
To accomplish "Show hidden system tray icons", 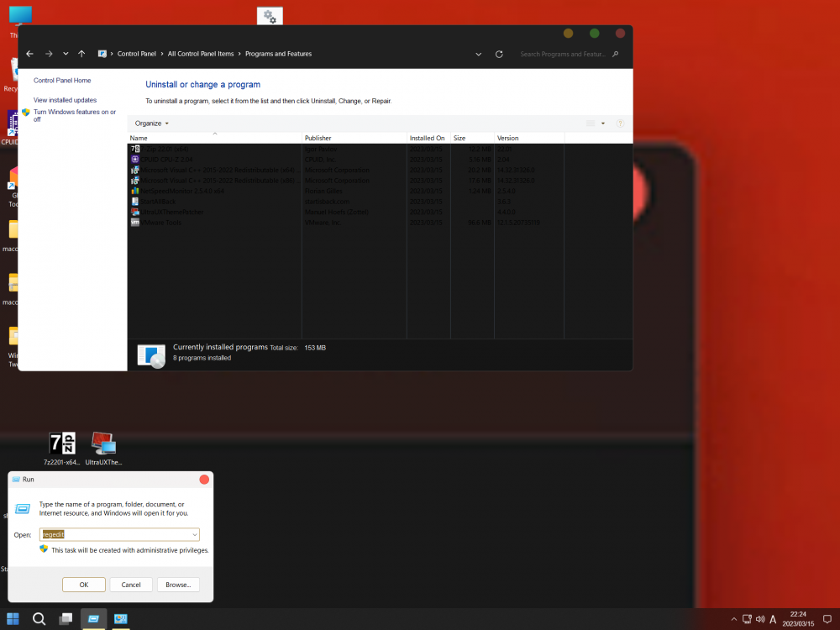I will pyautogui.click(x=733, y=619).
